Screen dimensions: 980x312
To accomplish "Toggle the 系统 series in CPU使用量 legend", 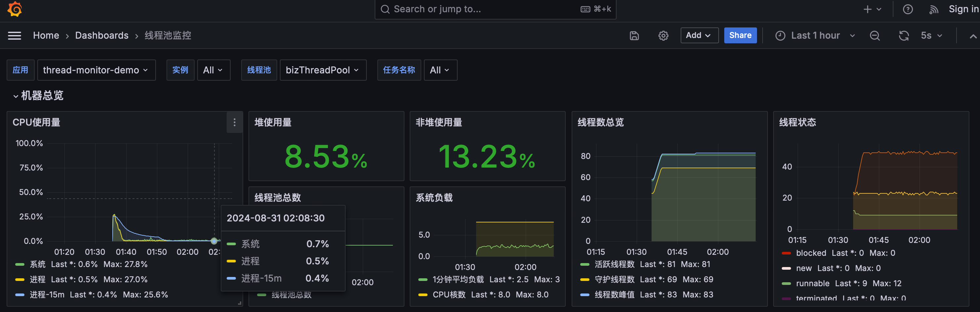I will point(38,264).
